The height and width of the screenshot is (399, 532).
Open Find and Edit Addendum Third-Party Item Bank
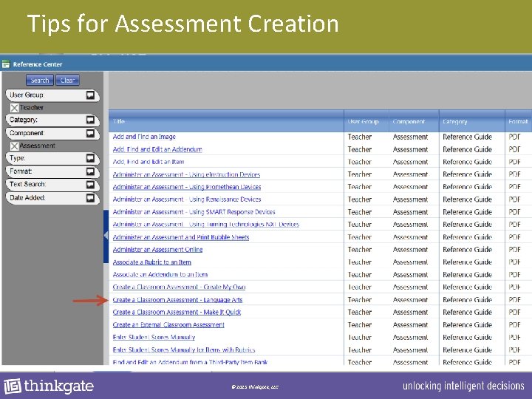pos(190,362)
